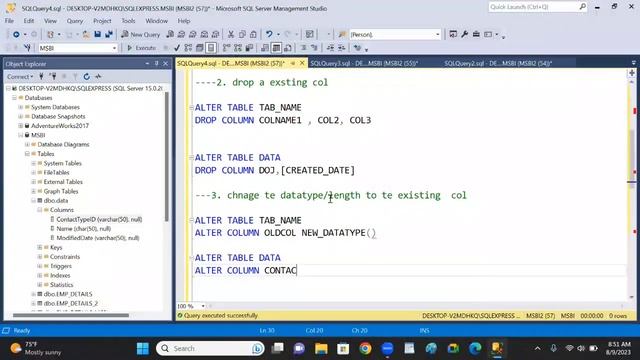Image resolution: width=640 pixels, height=360 pixels.
Task: Expand the Keys folder
Action: (40, 247)
